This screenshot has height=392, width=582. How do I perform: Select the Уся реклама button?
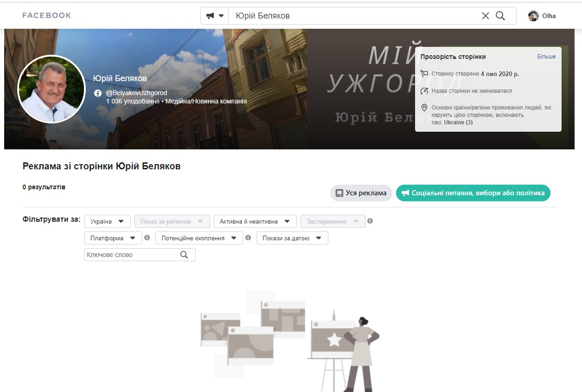[361, 193]
